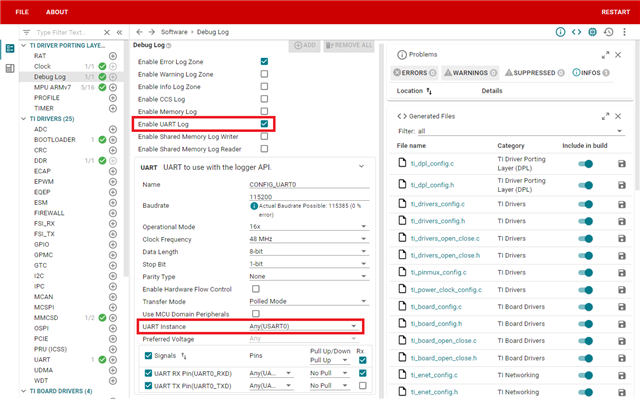
Task: Save the ti_pinmux_config.c file icon
Action: (x=622, y=273)
